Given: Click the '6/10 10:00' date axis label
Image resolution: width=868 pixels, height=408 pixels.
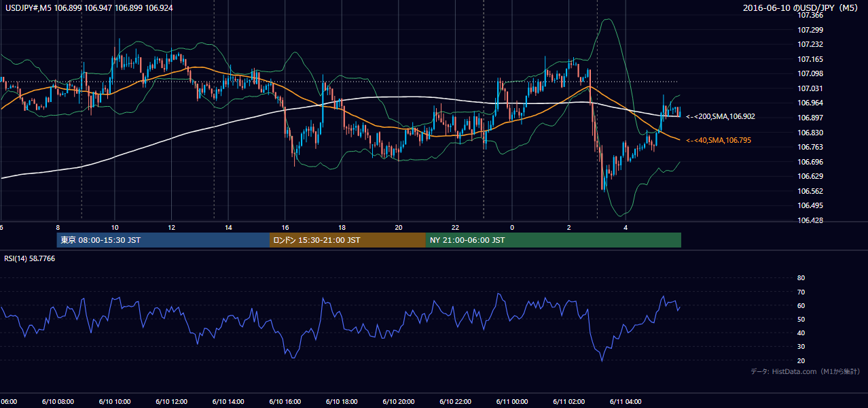Looking at the screenshot, I should click(x=115, y=401).
